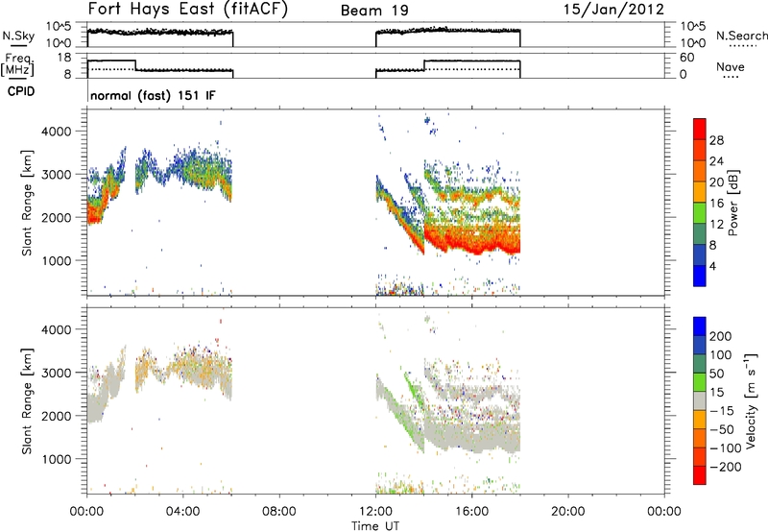Click the '18' frequency axis tick label
This screenshot has width=768, height=532.
pyautogui.click(x=63, y=58)
